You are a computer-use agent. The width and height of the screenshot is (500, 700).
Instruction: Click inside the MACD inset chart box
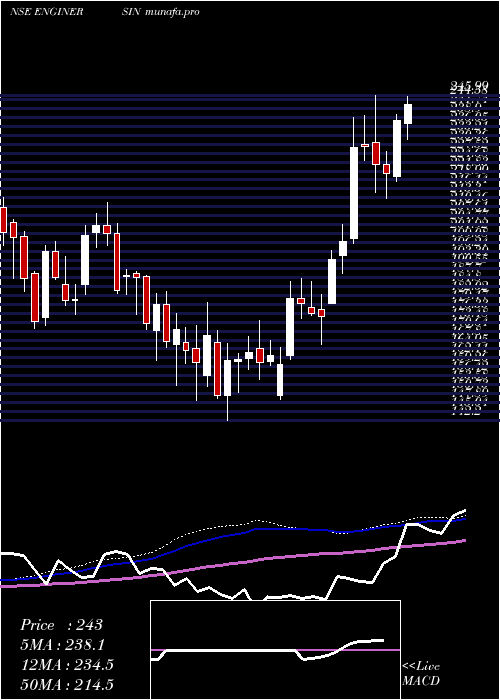[x=275, y=650]
